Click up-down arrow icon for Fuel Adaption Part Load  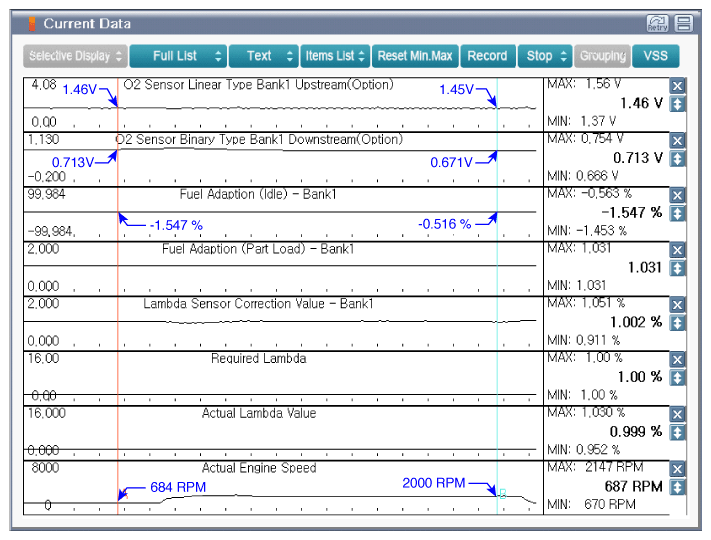tap(677, 268)
